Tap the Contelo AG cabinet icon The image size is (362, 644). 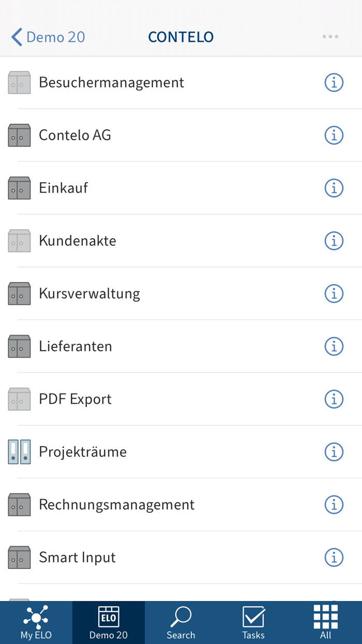point(19,135)
